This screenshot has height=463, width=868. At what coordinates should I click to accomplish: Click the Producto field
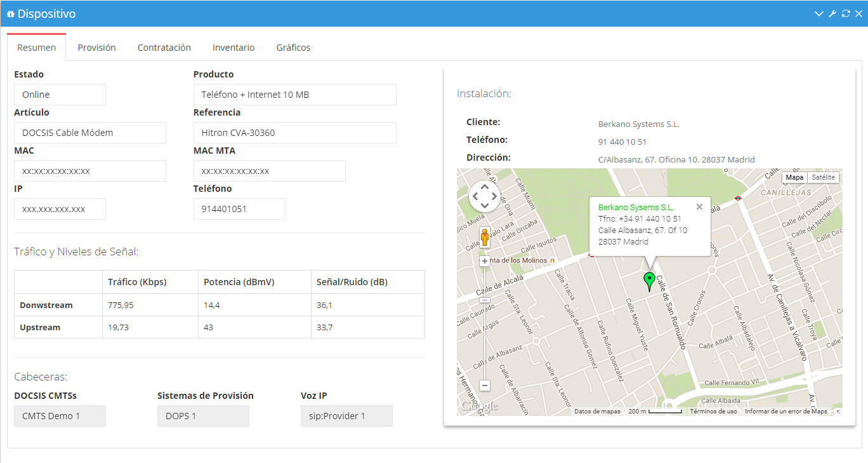click(x=294, y=95)
